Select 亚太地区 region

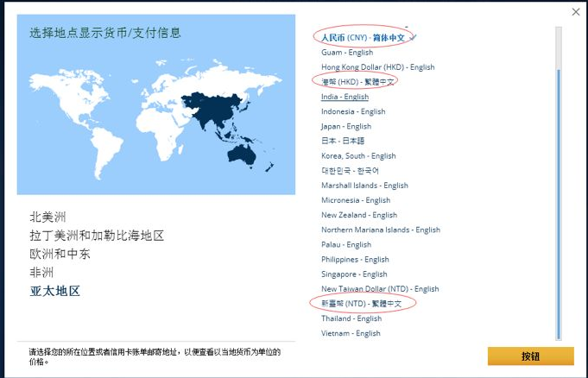click(54, 291)
